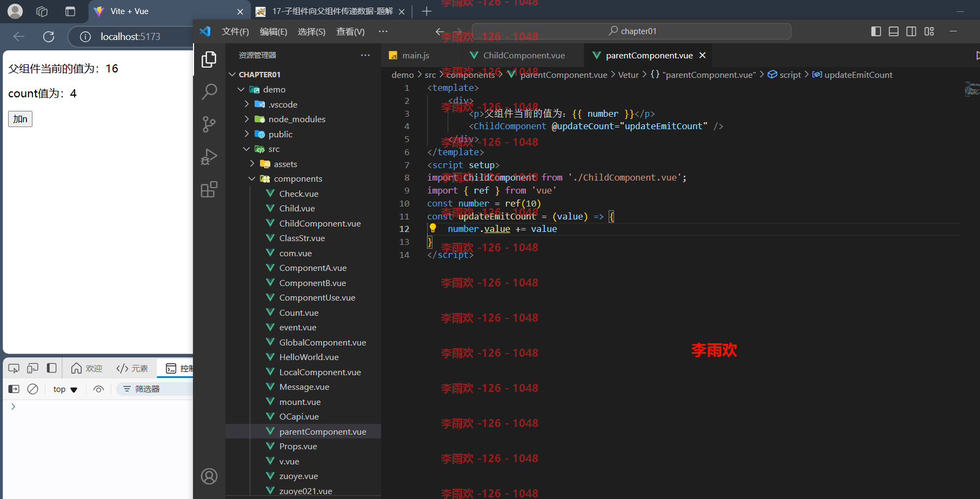Clear the DevTools console
This screenshot has width=980, height=499.
(x=33, y=389)
